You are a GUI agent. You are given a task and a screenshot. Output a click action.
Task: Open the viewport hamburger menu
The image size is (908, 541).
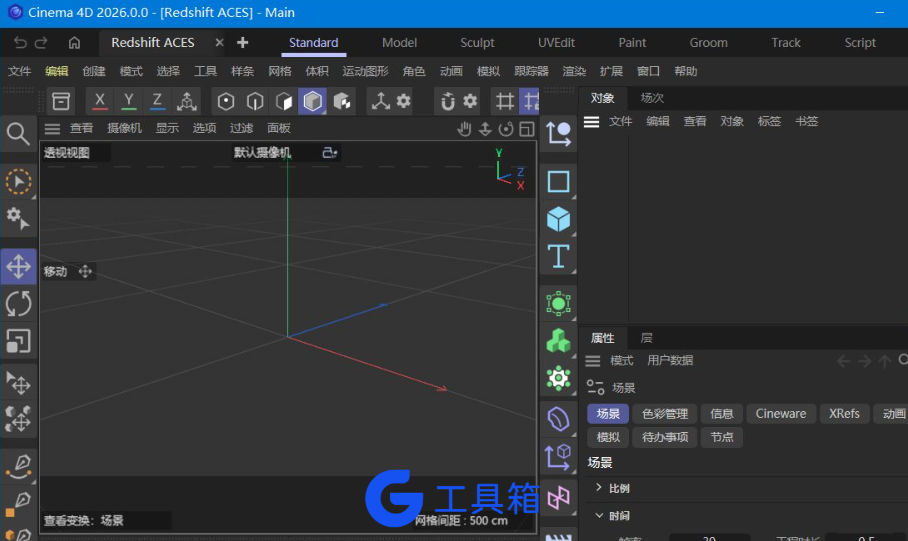click(52, 129)
